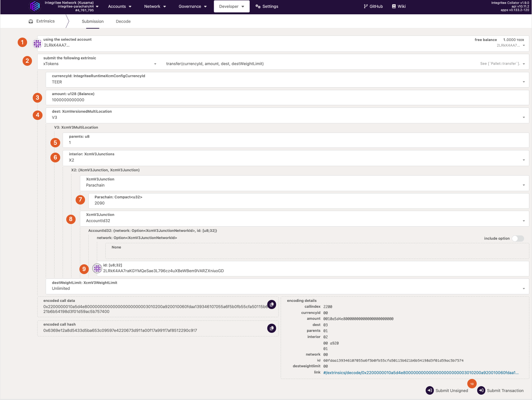Viewport: 532px width, 400px height.
Task: Click the selected account identicon
Action: coord(37,44)
